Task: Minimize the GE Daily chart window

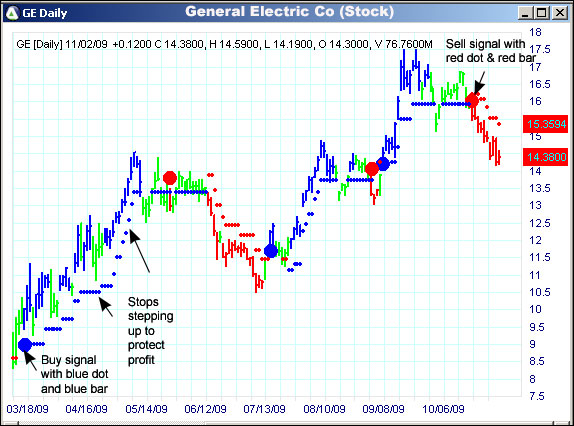Action: (525, 13)
